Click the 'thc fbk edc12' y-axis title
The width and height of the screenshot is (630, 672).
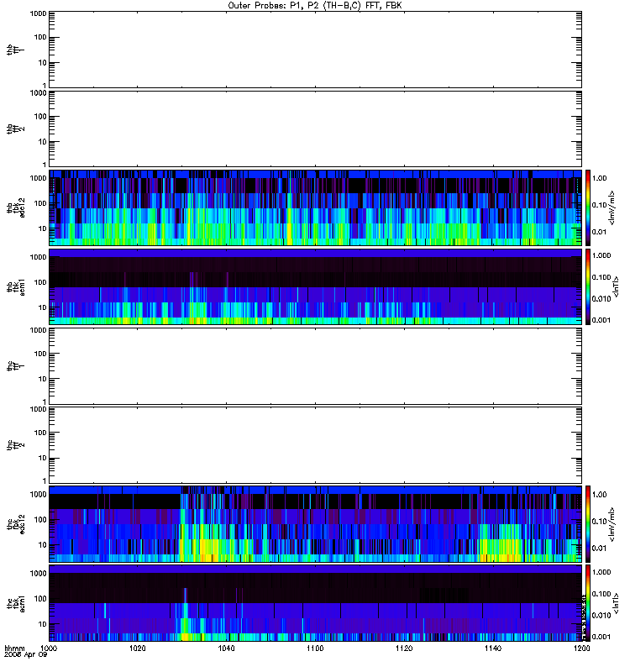[x=16, y=523]
